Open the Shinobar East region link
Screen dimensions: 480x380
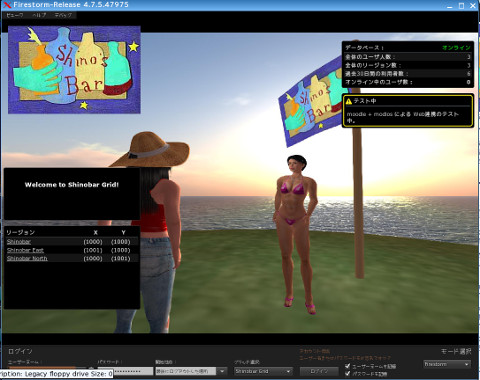pos(25,250)
